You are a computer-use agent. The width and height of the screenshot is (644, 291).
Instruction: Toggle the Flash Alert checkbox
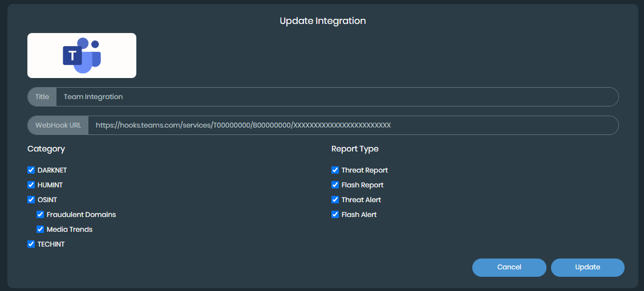pos(335,215)
